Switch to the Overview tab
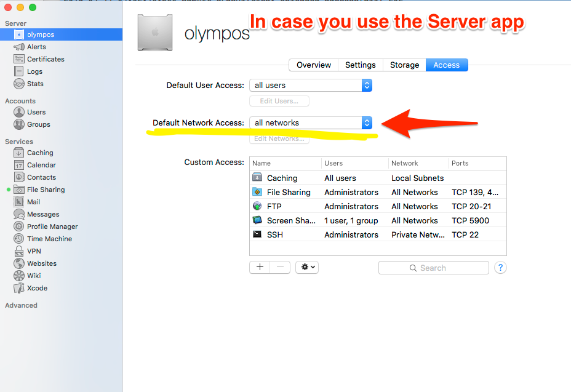The height and width of the screenshot is (392, 571). point(314,65)
